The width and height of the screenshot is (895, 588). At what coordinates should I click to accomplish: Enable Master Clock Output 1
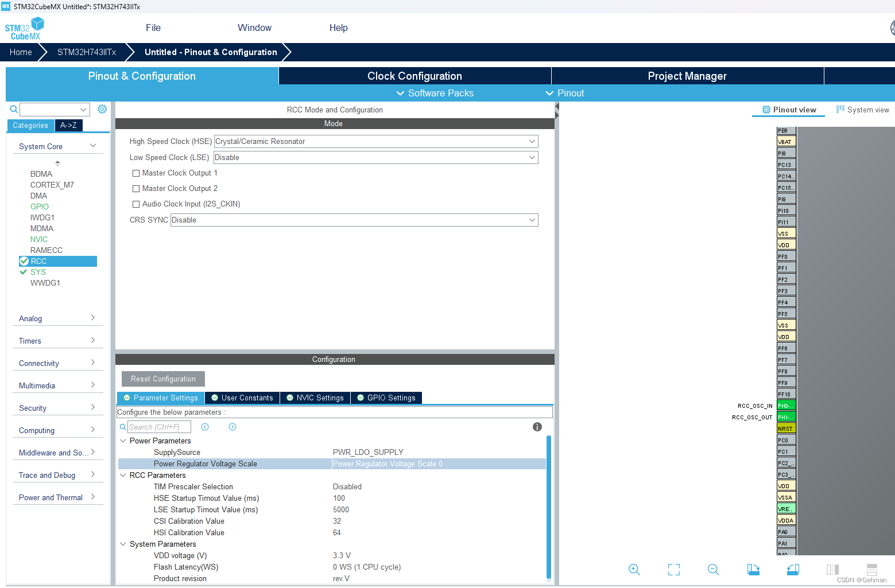point(136,173)
